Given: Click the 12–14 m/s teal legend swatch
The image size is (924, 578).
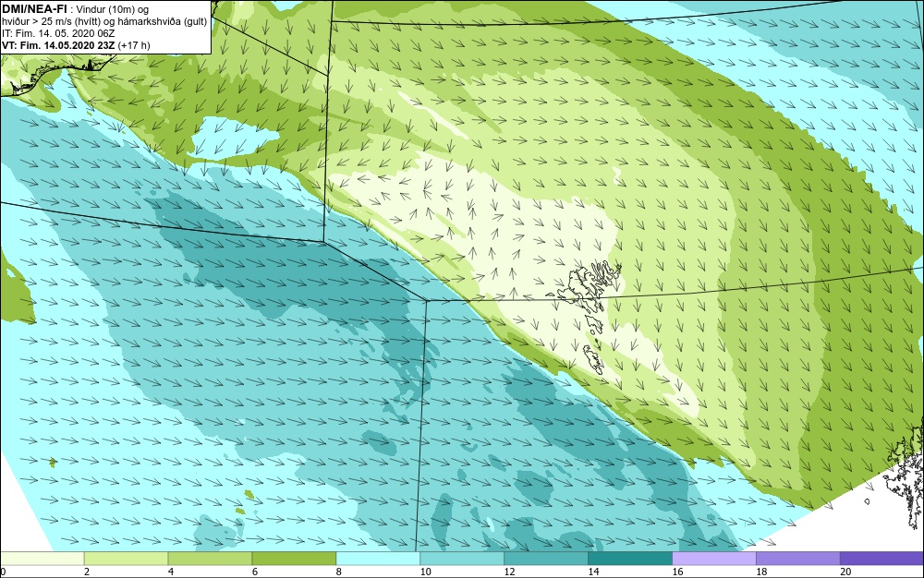Looking at the screenshot, I should (546, 558).
